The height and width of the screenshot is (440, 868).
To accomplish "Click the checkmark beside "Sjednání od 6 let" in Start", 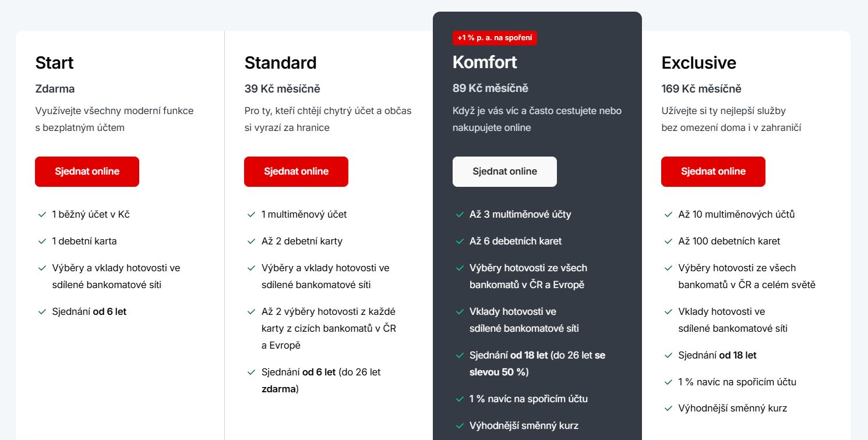I will pos(42,312).
